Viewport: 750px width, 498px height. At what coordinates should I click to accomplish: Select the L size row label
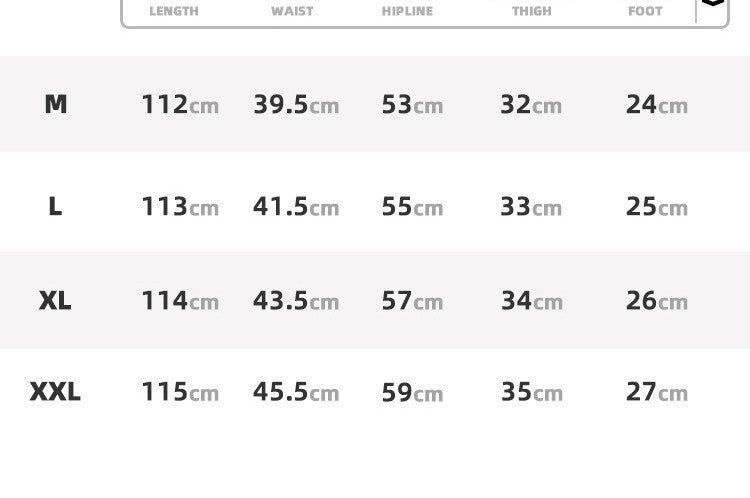coord(55,206)
